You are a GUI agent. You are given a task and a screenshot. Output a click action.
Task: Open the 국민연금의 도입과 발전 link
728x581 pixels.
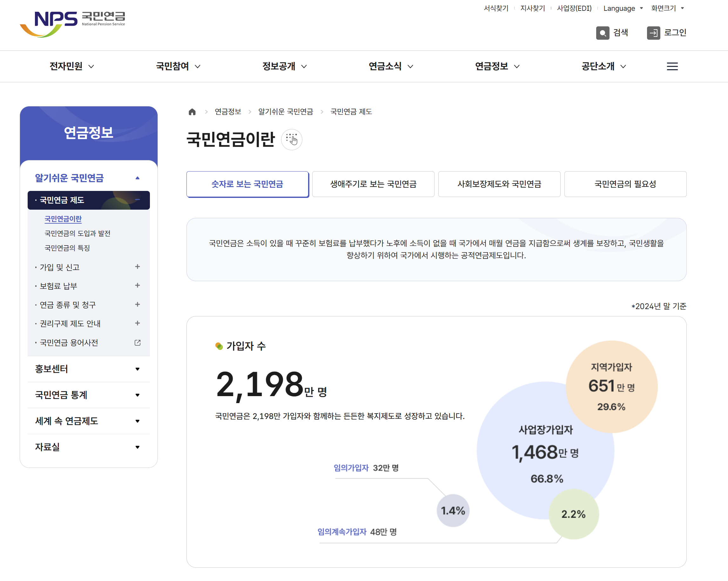77,233
